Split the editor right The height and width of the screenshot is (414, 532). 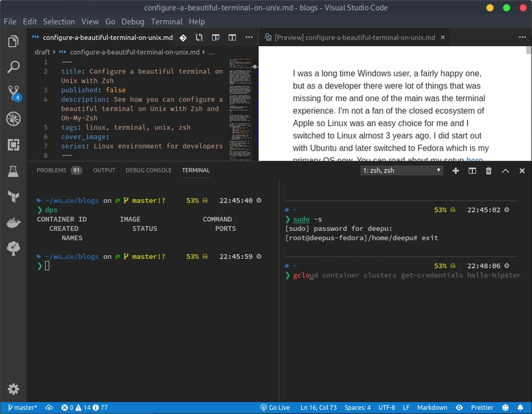click(x=232, y=38)
